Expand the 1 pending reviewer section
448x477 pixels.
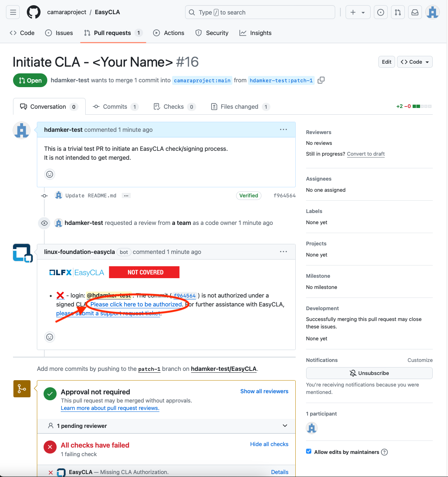pos(166,426)
